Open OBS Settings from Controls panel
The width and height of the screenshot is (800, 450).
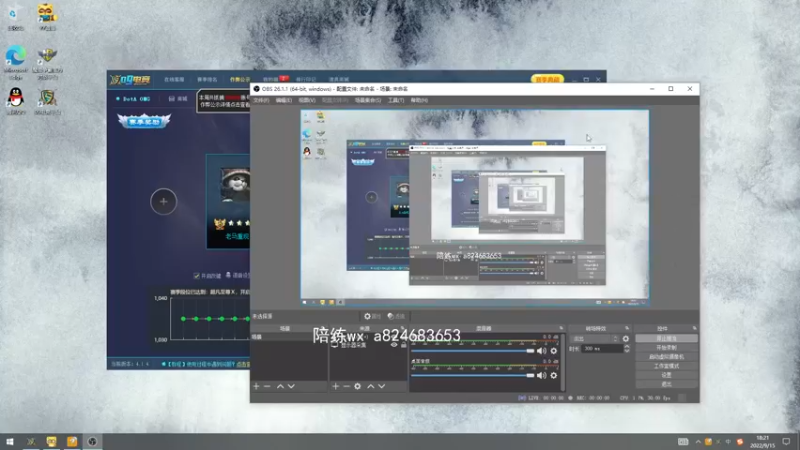coord(666,375)
